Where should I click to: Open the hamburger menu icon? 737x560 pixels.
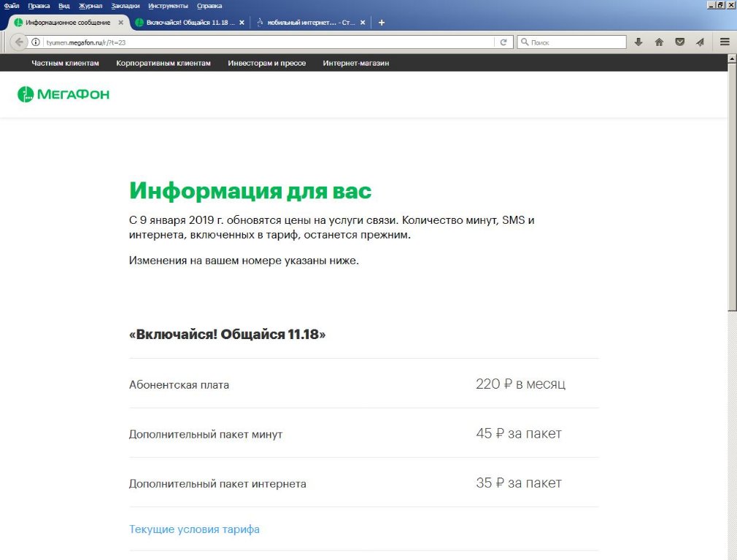pos(725,42)
